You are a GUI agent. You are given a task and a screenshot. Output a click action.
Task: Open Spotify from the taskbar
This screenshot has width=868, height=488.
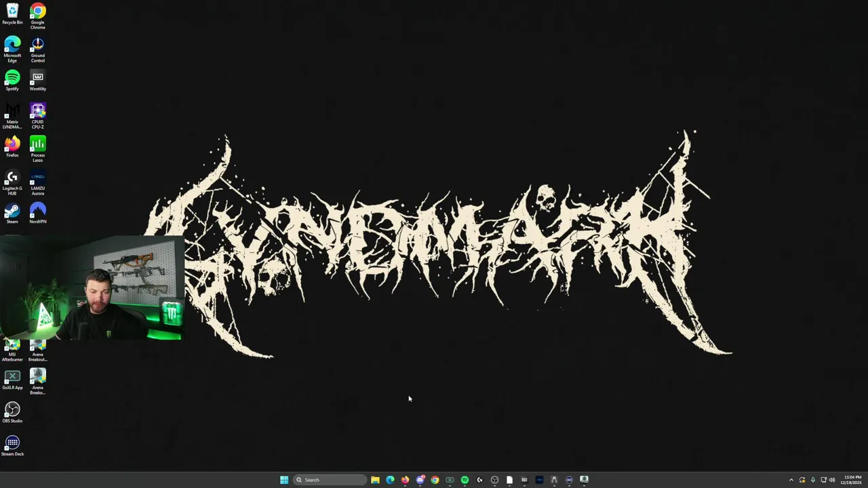[465, 480]
